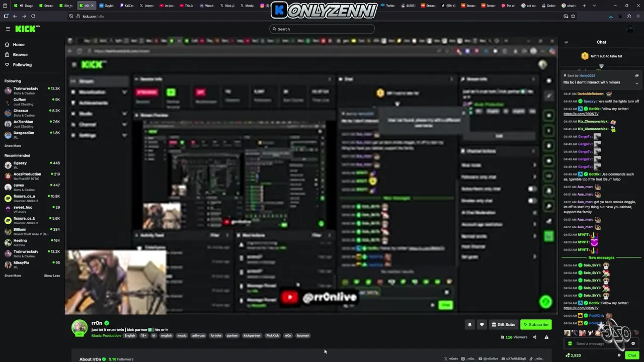Open Following in the sidebar
This screenshot has height=362, width=644.
click(22, 65)
